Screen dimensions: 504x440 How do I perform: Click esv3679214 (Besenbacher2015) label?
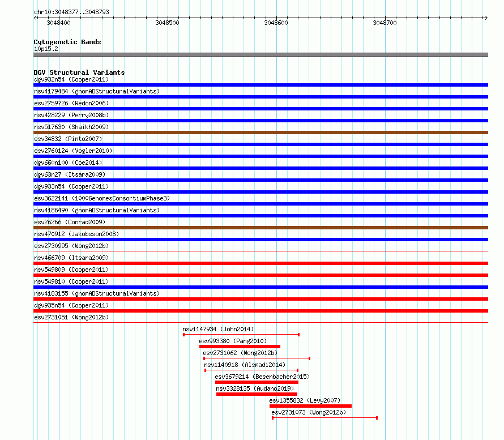(x=262, y=377)
